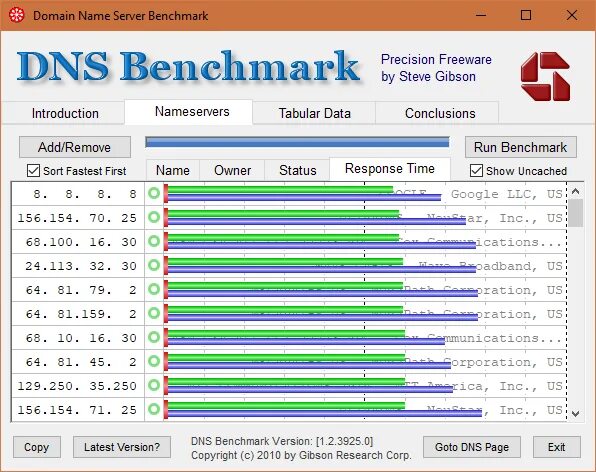Check for updates via Latest Version?
The width and height of the screenshot is (596, 472).
[x=122, y=447]
